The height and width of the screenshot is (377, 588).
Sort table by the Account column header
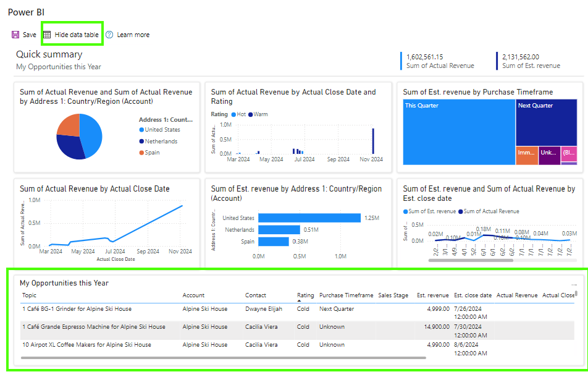[x=193, y=295]
